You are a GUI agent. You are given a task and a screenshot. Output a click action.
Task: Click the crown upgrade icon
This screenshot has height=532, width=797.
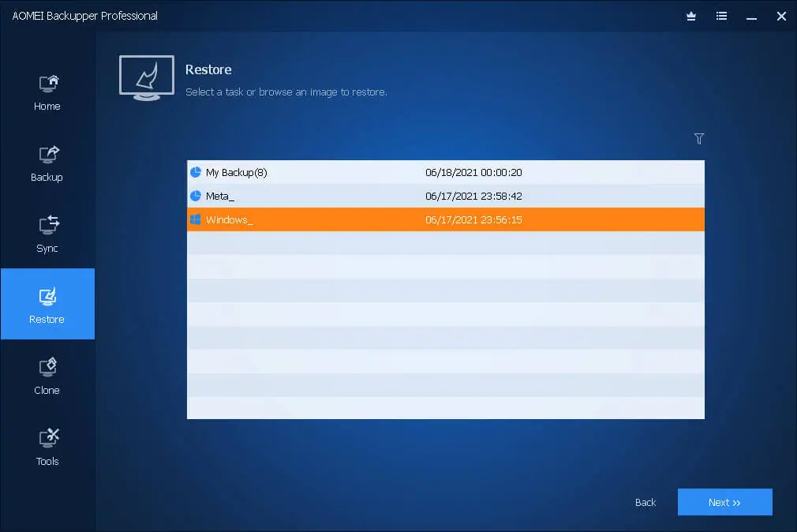(690, 17)
